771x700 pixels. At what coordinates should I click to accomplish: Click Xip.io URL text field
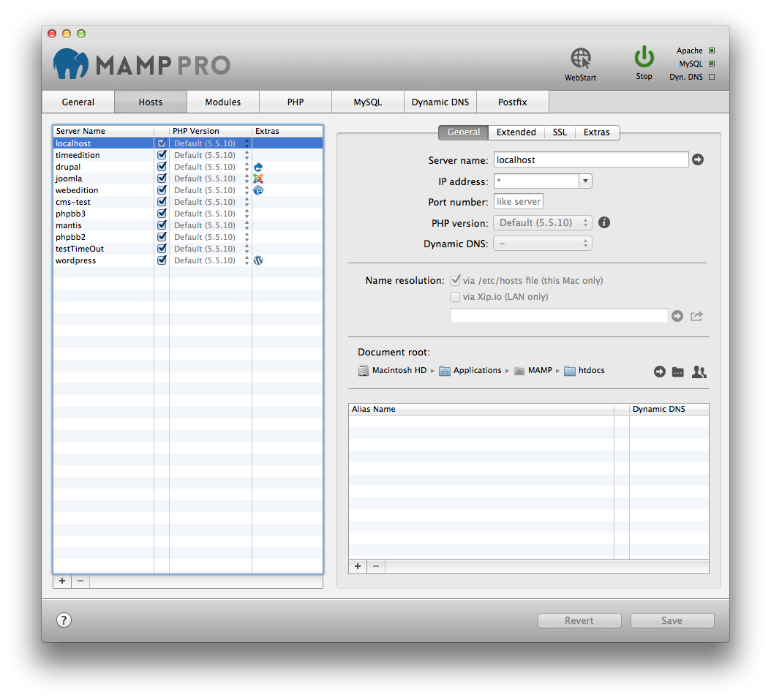559,315
